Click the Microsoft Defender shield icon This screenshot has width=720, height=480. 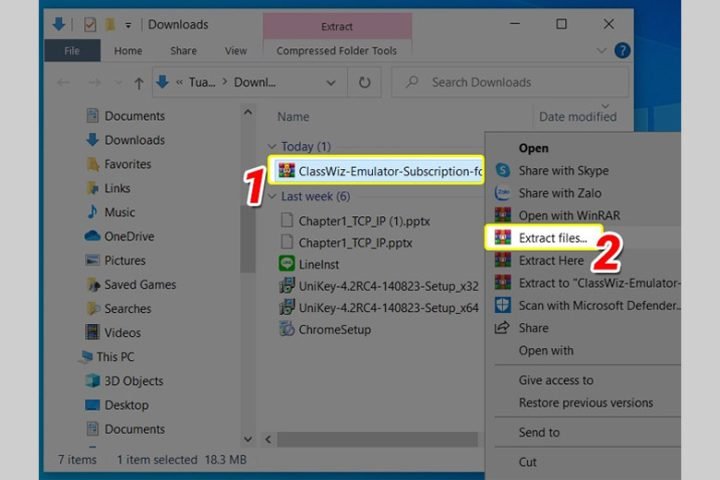click(503, 305)
